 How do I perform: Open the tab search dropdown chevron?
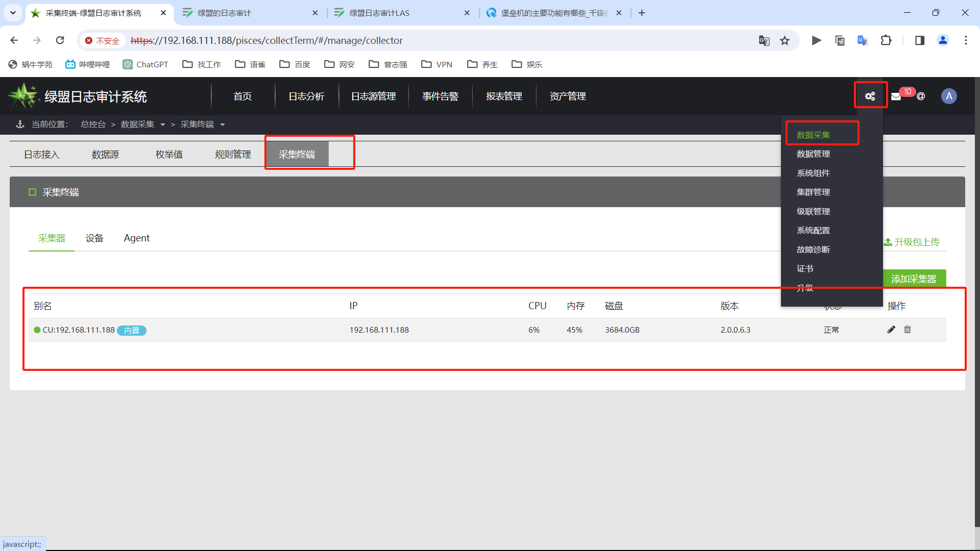(x=13, y=13)
